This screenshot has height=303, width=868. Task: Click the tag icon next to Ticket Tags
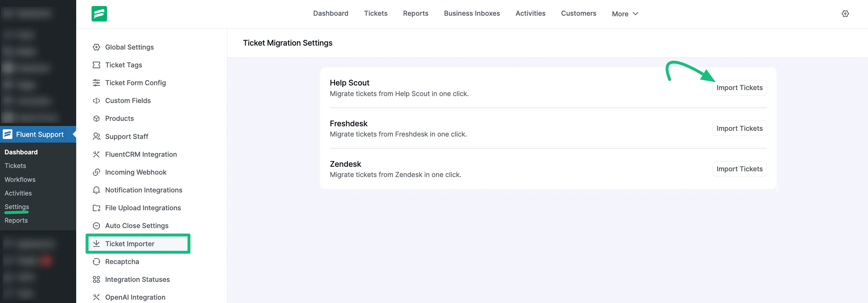(97, 65)
